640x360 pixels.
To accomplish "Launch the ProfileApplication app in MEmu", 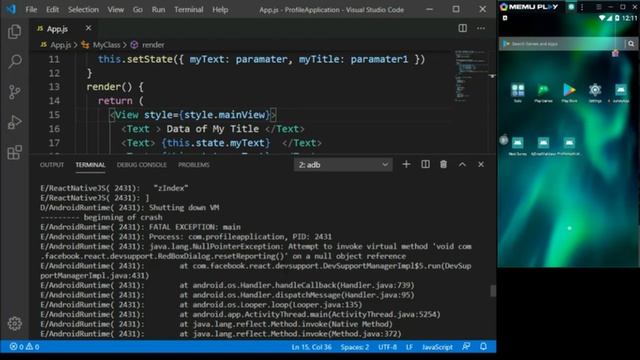I will [569, 146].
